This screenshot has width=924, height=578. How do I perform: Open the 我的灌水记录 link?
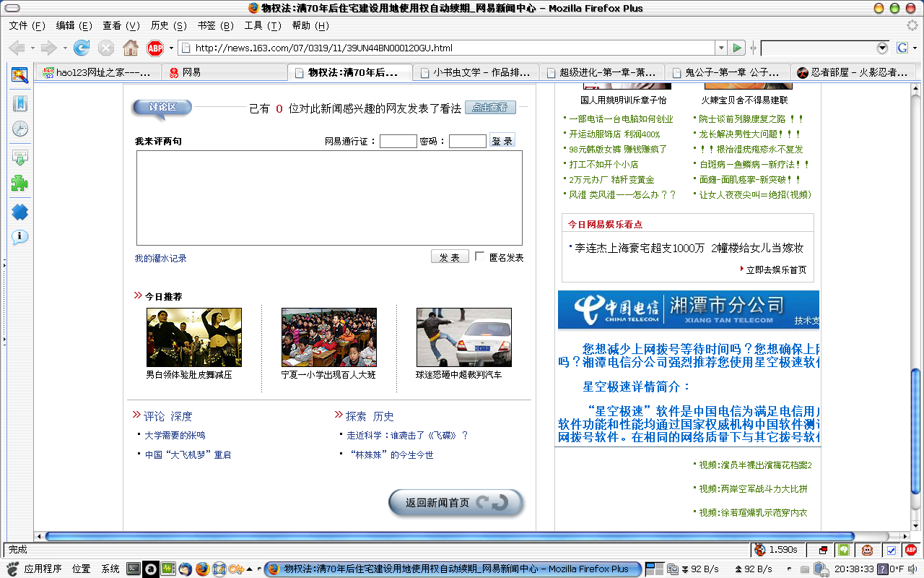pyautogui.click(x=160, y=258)
